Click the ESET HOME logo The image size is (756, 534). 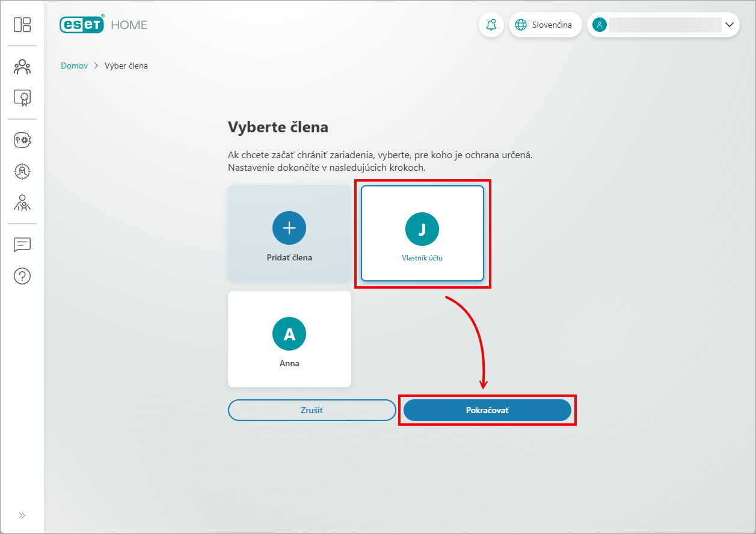[103, 25]
